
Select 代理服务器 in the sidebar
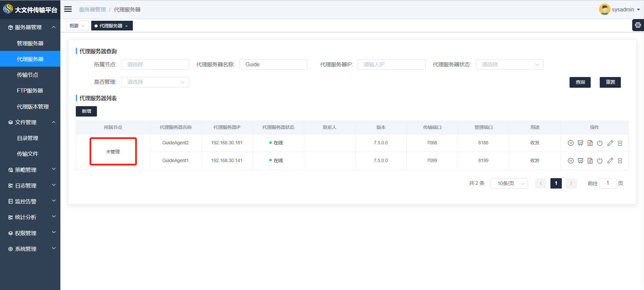point(30,59)
